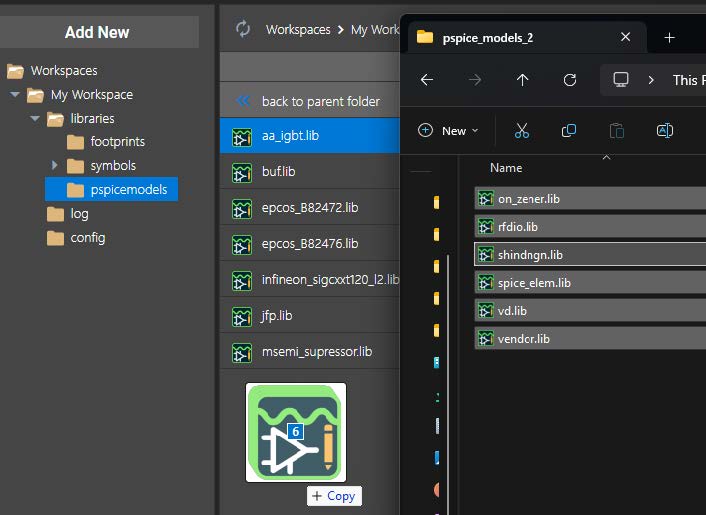The image size is (706, 515).
Task: Click the epcos_B82472.lib file icon
Action: (x=242, y=209)
